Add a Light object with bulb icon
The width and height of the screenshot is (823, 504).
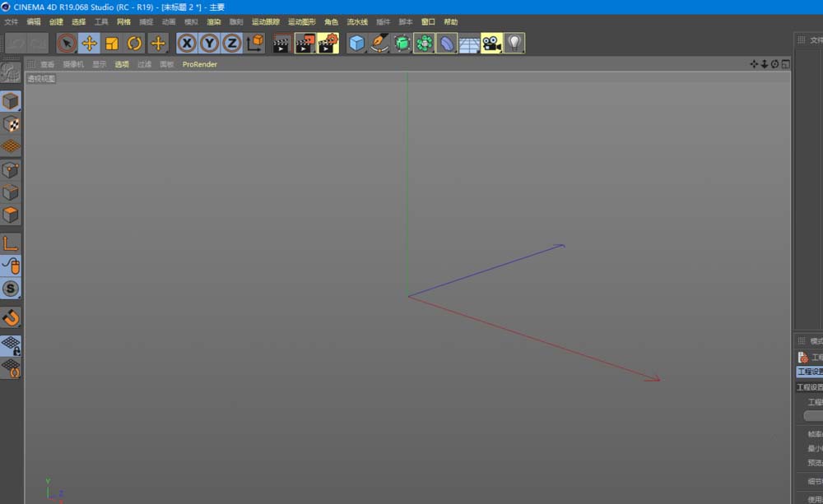tap(514, 44)
